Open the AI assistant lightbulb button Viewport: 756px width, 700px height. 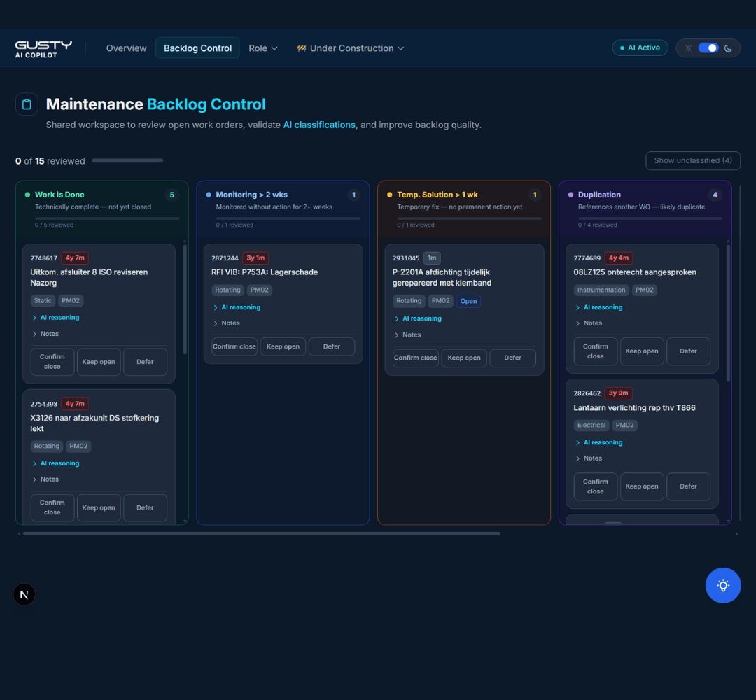point(723,585)
